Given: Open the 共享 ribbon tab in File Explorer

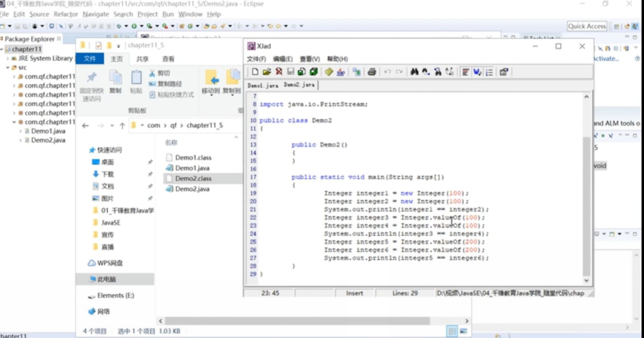Looking at the screenshot, I should coord(142,59).
